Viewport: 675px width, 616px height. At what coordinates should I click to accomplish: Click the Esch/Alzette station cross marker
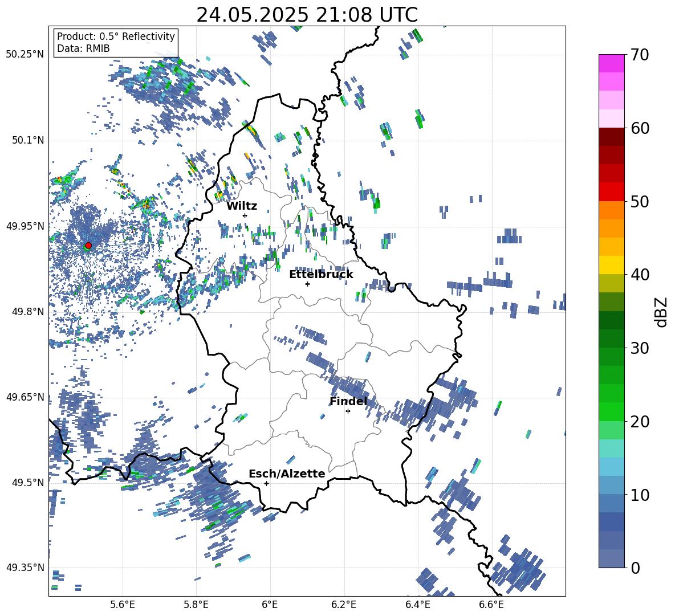[x=266, y=483]
